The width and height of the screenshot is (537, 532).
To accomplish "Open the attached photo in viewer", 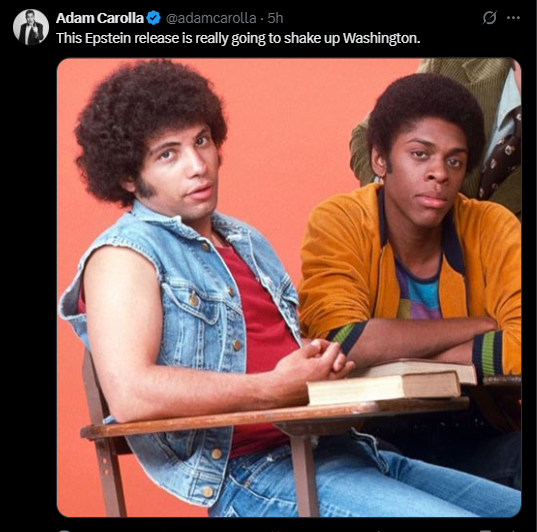I will [x=289, y=287].
